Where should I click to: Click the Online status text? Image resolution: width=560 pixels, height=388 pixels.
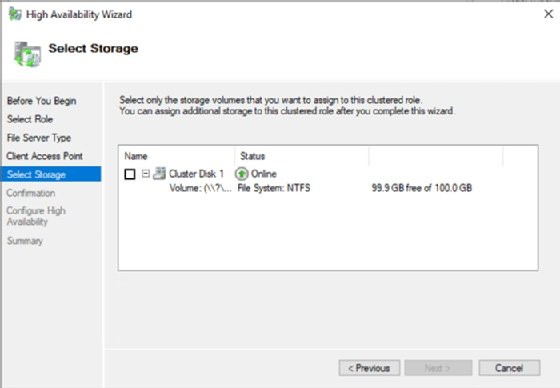(x=264, y=174)
